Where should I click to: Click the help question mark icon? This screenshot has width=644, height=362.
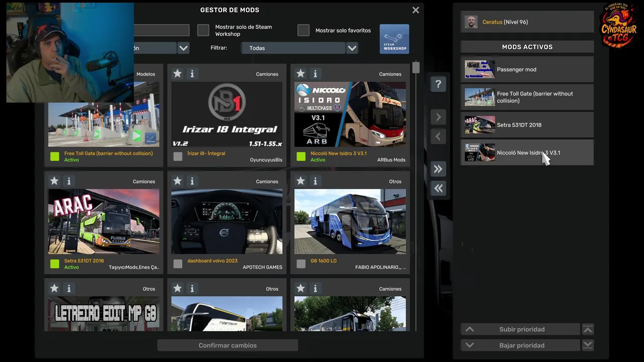click(x=438, y=84)
